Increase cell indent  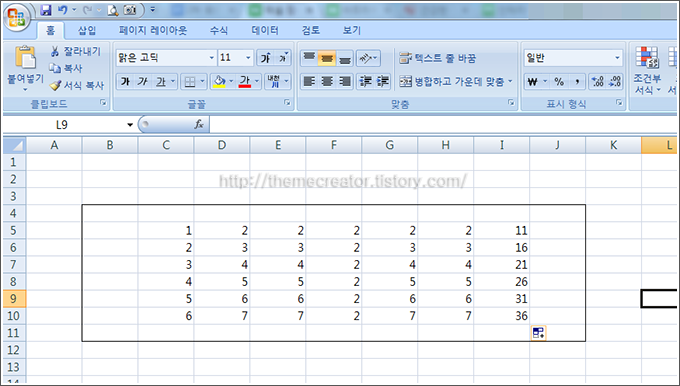pyautogui.click(x=383, y=81)
